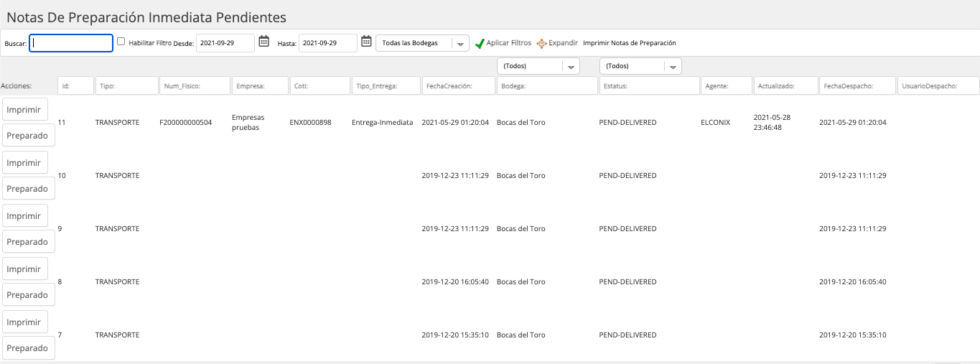
Task: Click the Coti column filter field
Action: [320, 85]
